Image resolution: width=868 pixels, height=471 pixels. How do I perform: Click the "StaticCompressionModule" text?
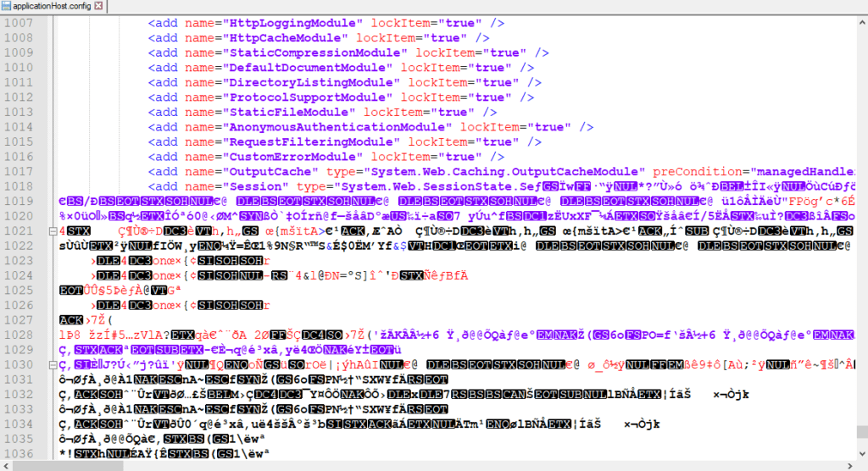315,53
